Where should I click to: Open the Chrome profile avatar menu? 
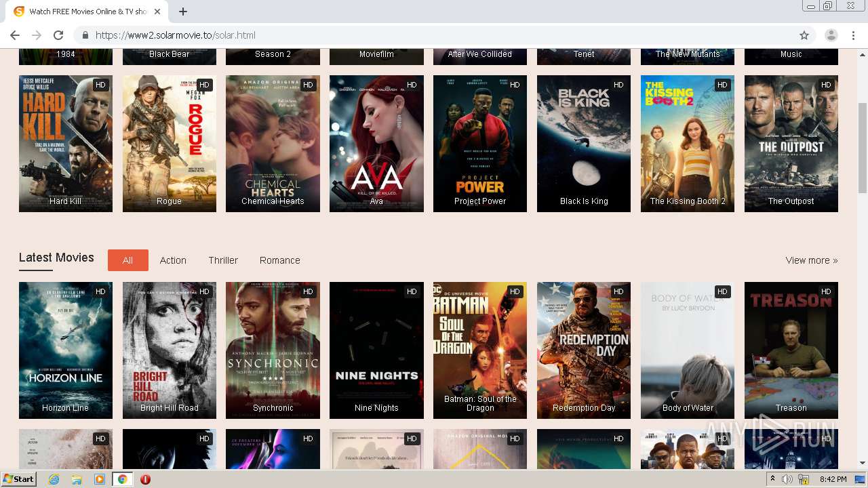831,35
